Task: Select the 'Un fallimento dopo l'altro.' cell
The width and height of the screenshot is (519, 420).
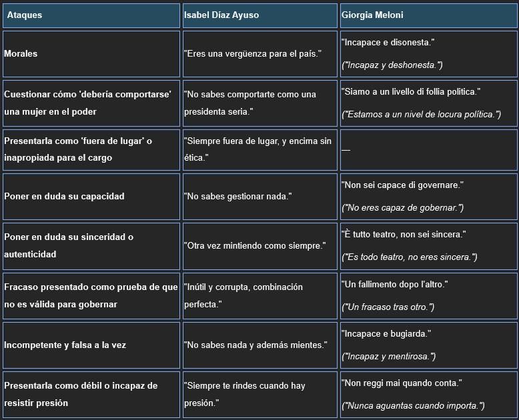Action: point(394,285)
